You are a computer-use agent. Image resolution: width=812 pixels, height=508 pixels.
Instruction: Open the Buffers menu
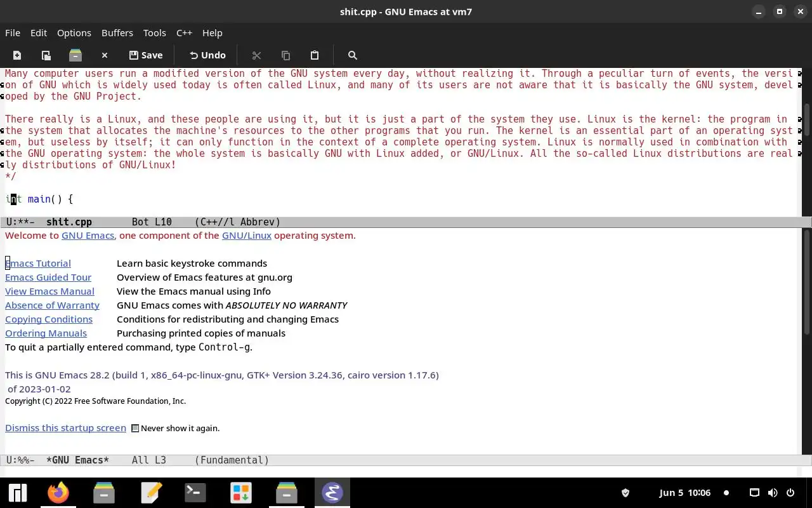point(117,32)
